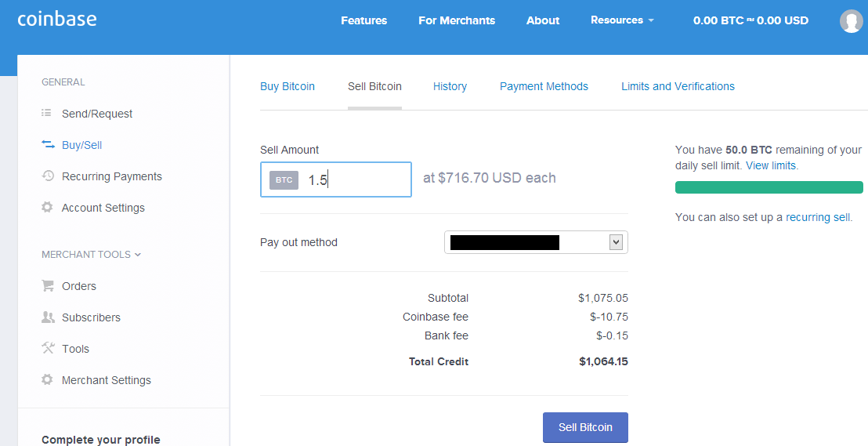Click the Orders shopping cart icon
Viewport: 868px width, 446px height.
point(48,286)
